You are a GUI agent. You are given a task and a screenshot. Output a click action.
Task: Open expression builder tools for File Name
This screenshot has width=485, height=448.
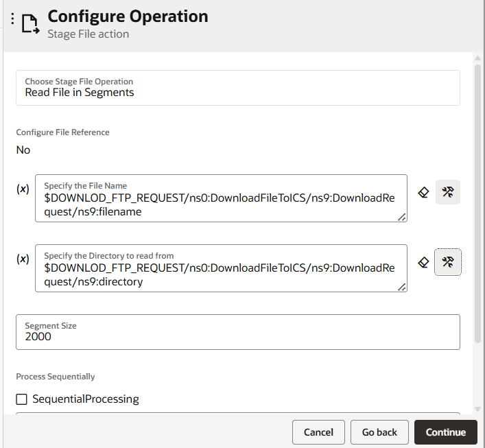447,192
